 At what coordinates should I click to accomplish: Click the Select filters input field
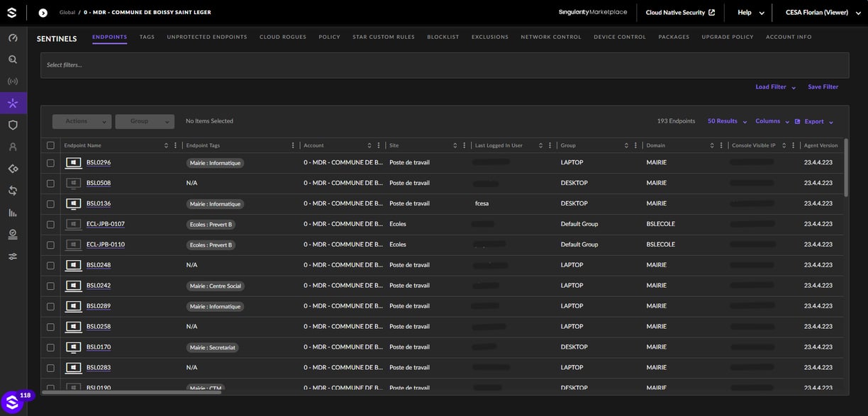pyautogui.click(x=445, y=65)
